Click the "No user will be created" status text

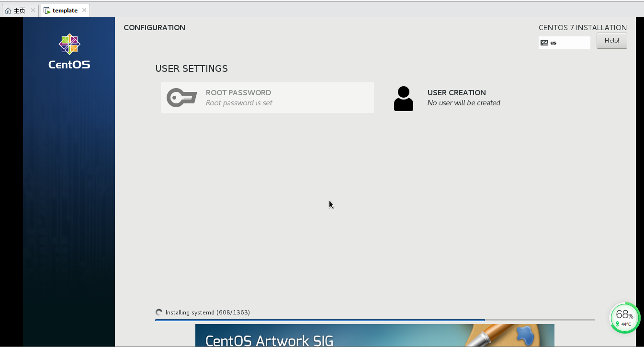[x=463, y=103]
